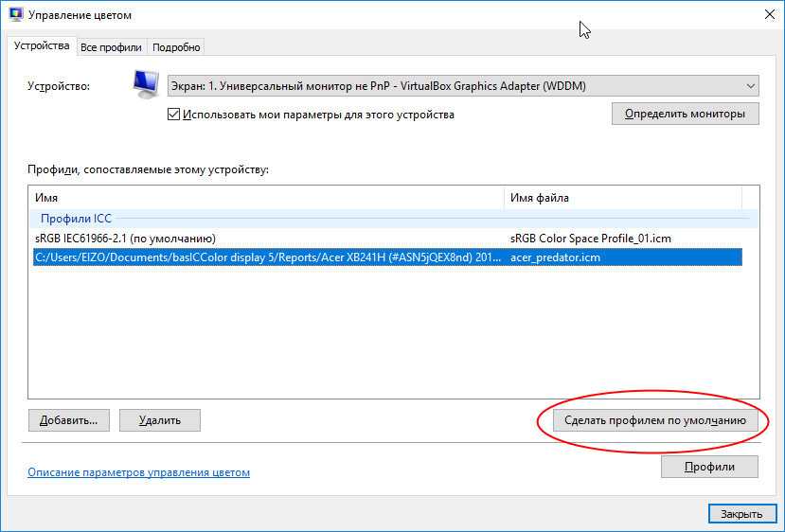Screen dimensions: 785x532
Task: Go to the Подробно tab
Action: [176, 47]
